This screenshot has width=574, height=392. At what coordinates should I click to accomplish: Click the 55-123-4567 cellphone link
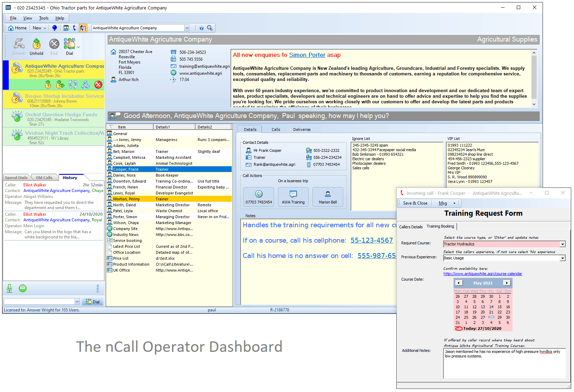click(x=371, y=240)
